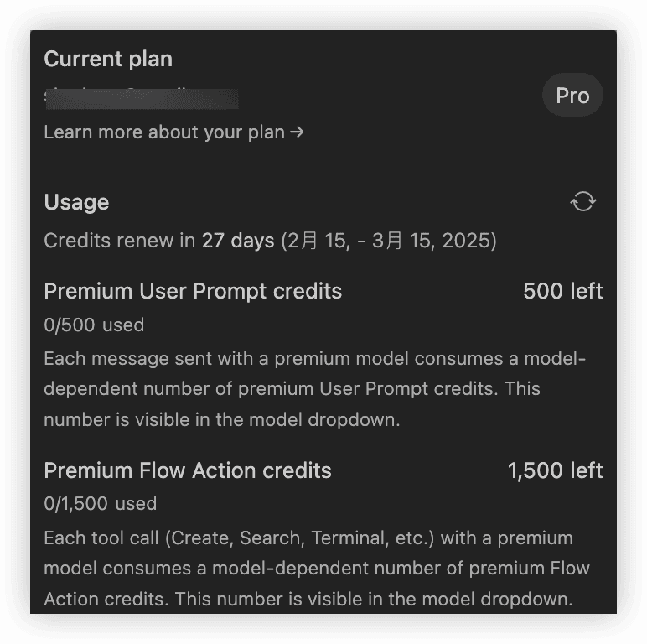
Task: Click the "Current plan" heading
Action: (108, 60)
